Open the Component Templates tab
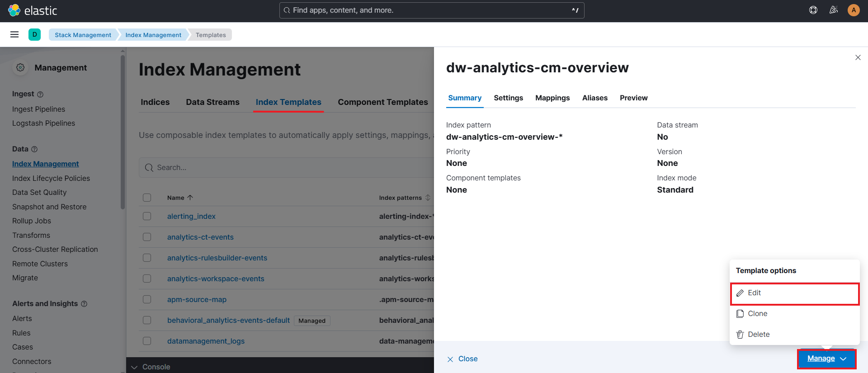 pos(383,102)
